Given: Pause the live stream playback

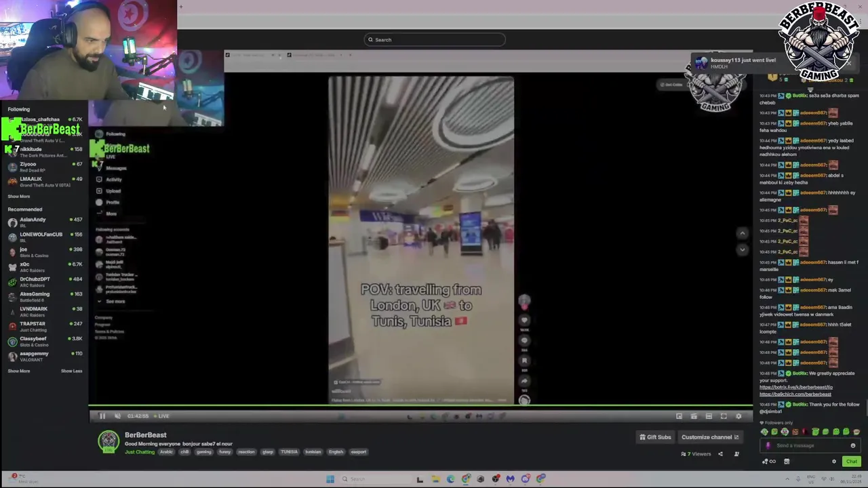Looking at the screenshot, I should 102,416.
